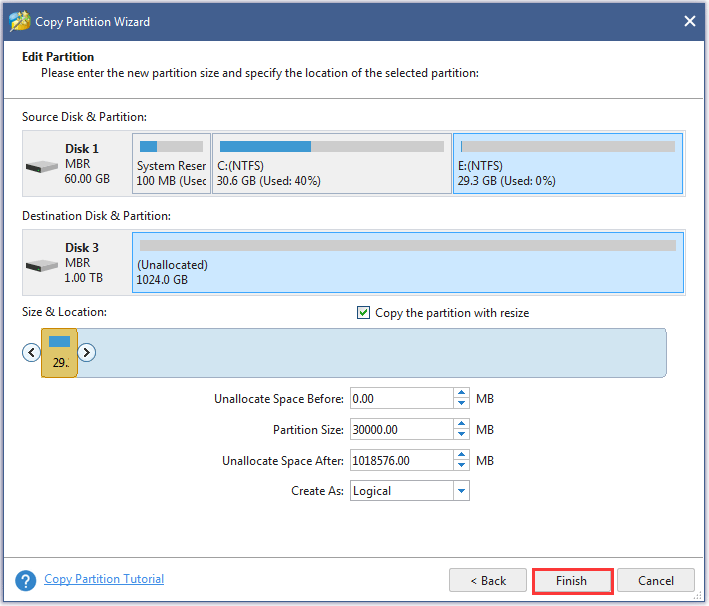Click the Edit Partition heading
Screen dimensions: 709x606
tap(58, 57)
